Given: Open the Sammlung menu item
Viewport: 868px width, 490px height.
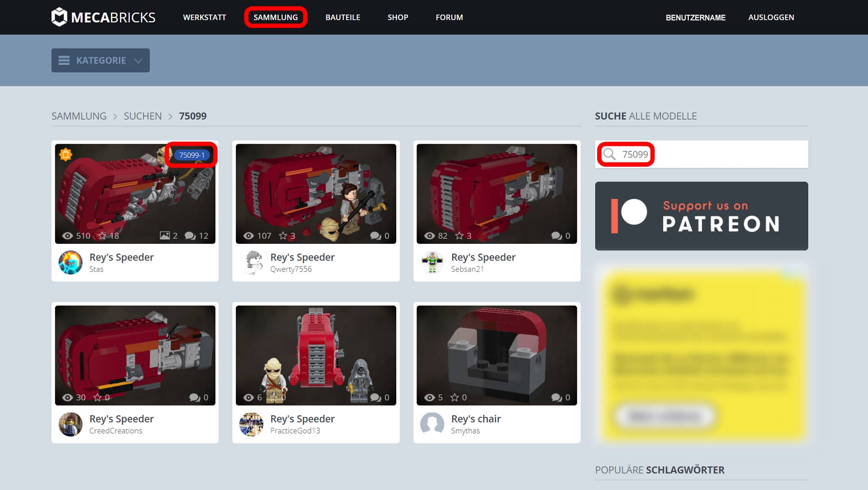Looking at the screenshot, I should pyautogui.click(x=276, y=17).
